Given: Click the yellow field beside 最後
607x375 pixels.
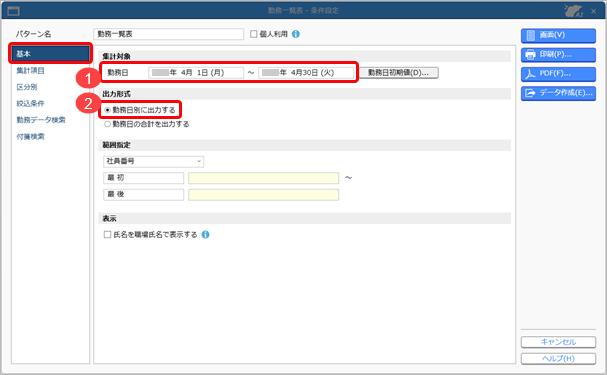Looking at the screenshot, I should click(263, 195).
